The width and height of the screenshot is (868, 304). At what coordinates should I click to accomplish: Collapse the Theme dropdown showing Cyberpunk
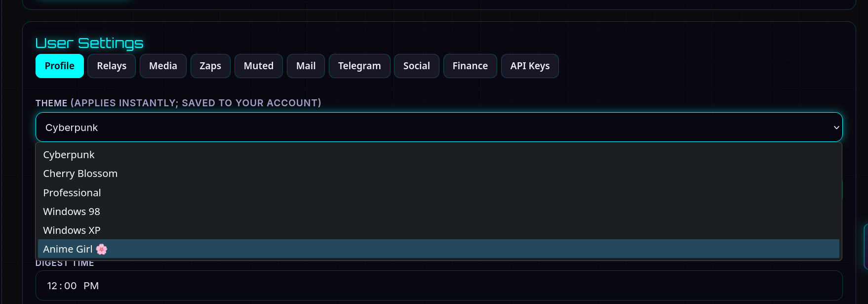[x=439, y=127]
